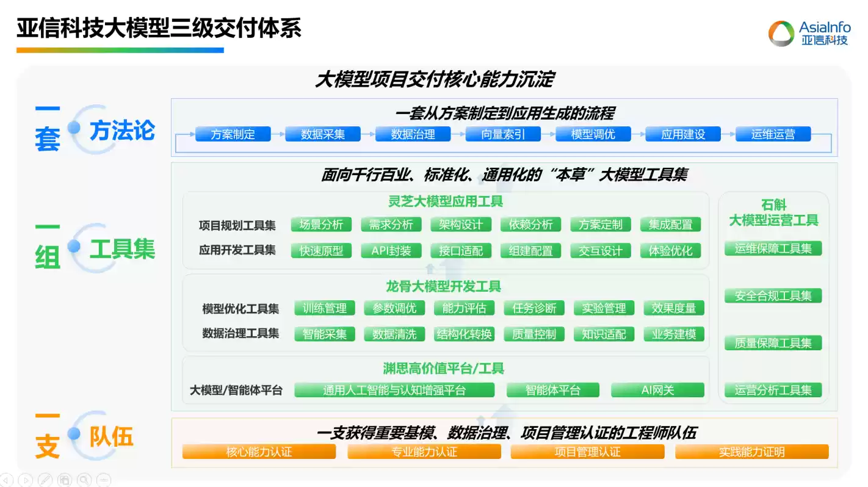The width and height of the screenshot is (868, 487).
Task: Click the API封装 tool button
Action: click(x=391, y=250)
